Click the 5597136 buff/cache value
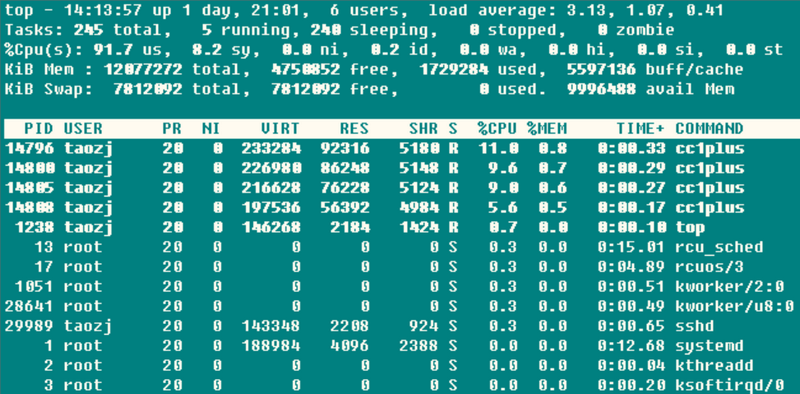800x394 pixels. point(601,69)
